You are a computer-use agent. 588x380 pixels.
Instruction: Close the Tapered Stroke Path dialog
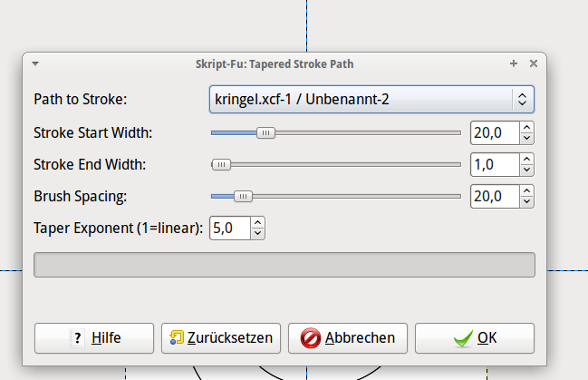click(x=534, y=63)
